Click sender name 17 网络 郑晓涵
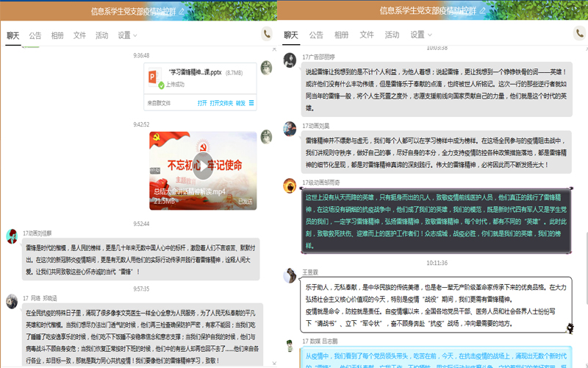The image size is (588, 368). [x=40, y=298]
